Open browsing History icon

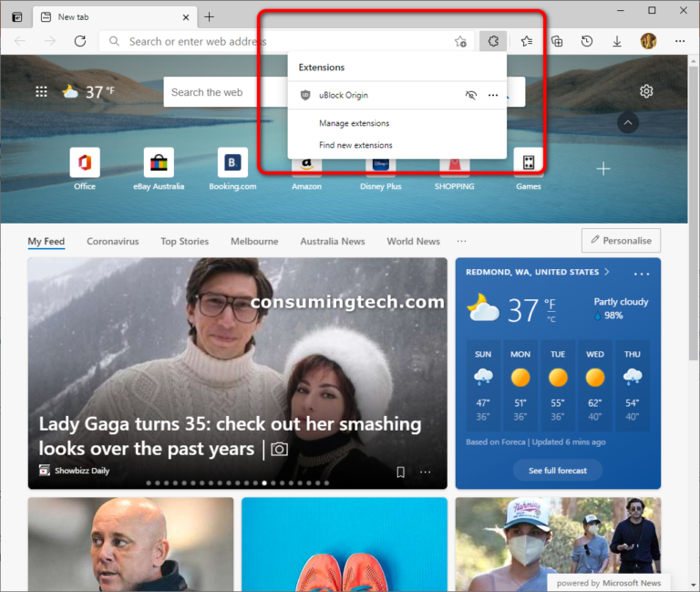pyautogui.click(x=587, y=42)
